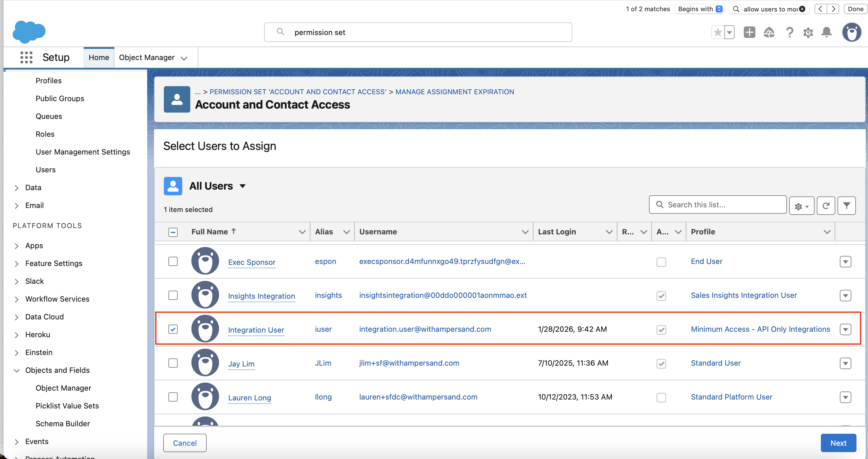
Task: Check the Jay Lim row checkbox
Action: pos(173,363)
